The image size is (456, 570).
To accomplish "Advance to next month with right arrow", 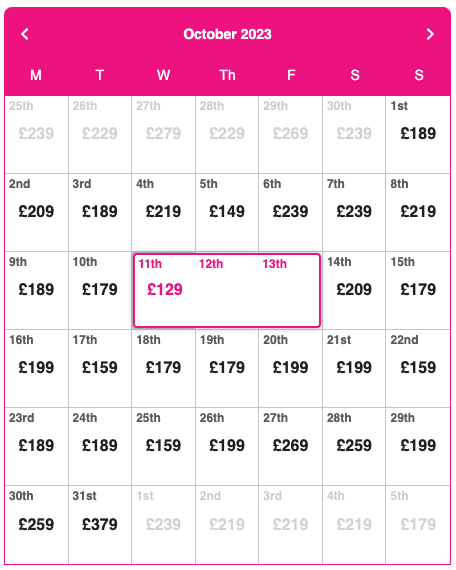I will 430,34.
